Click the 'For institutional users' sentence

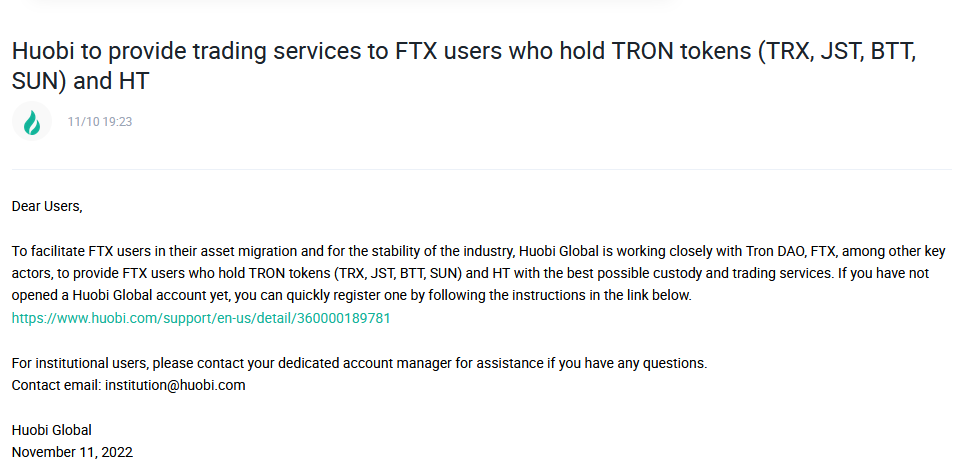click(80, 363)
